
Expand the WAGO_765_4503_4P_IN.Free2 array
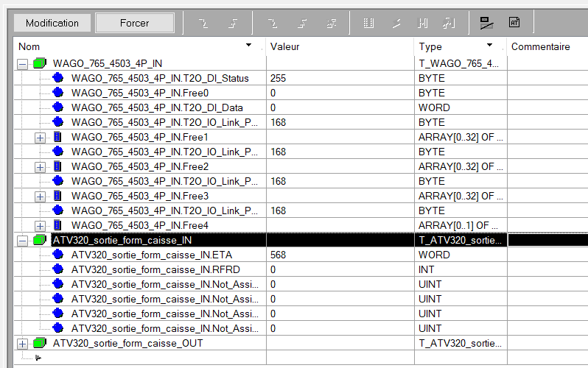point(41,167)
